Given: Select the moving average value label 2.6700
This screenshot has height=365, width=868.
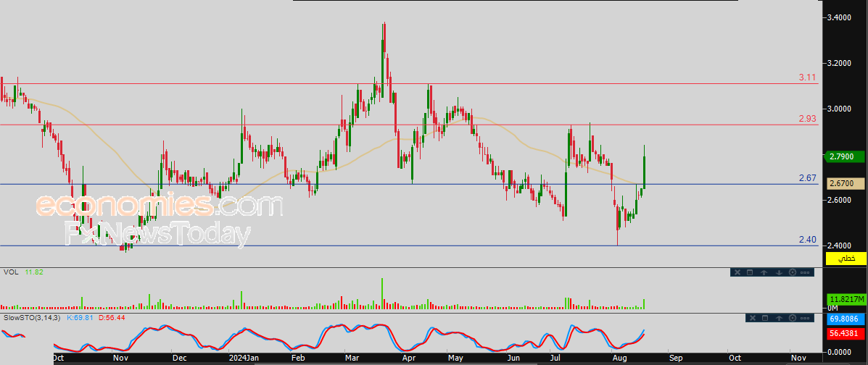Looking at the screenshot, I should [x=846, y=183].
